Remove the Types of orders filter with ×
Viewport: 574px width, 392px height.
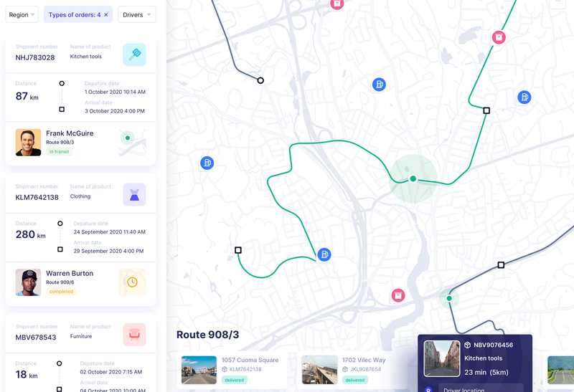(106, 14)
